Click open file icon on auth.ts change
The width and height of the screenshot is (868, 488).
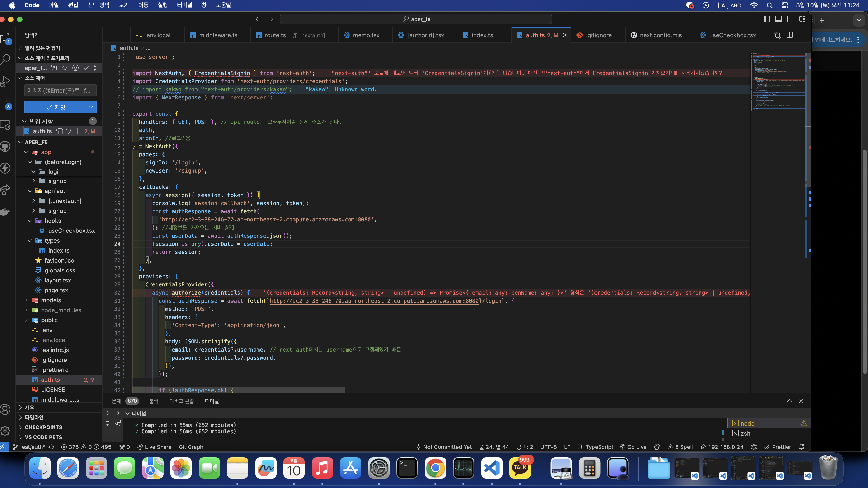point(60,131)
